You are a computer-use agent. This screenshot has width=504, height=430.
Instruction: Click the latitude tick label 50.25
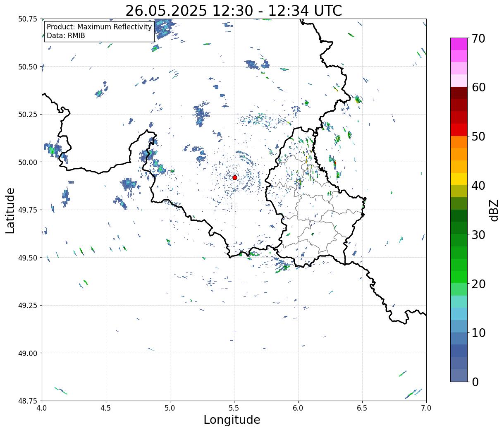point(28,115)
